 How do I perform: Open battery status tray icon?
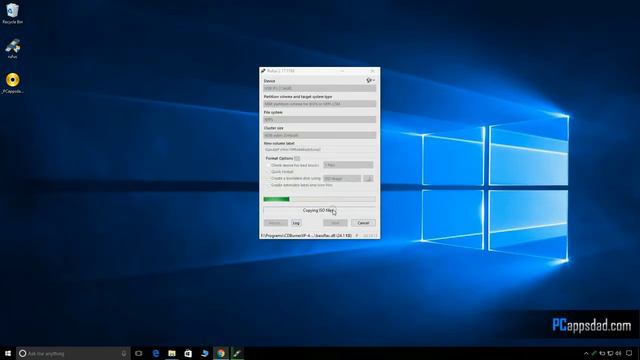pos(602,353)
